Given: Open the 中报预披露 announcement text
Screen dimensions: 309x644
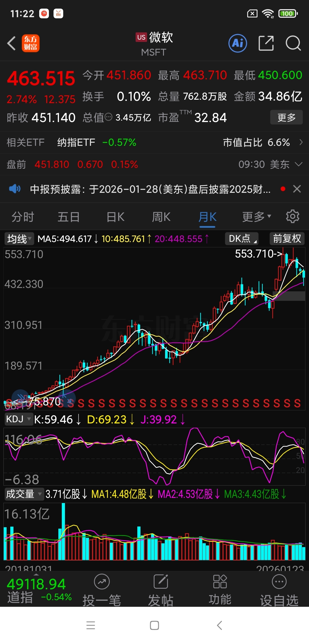Looking at the screenshot, I should click(x=150, y=189).
